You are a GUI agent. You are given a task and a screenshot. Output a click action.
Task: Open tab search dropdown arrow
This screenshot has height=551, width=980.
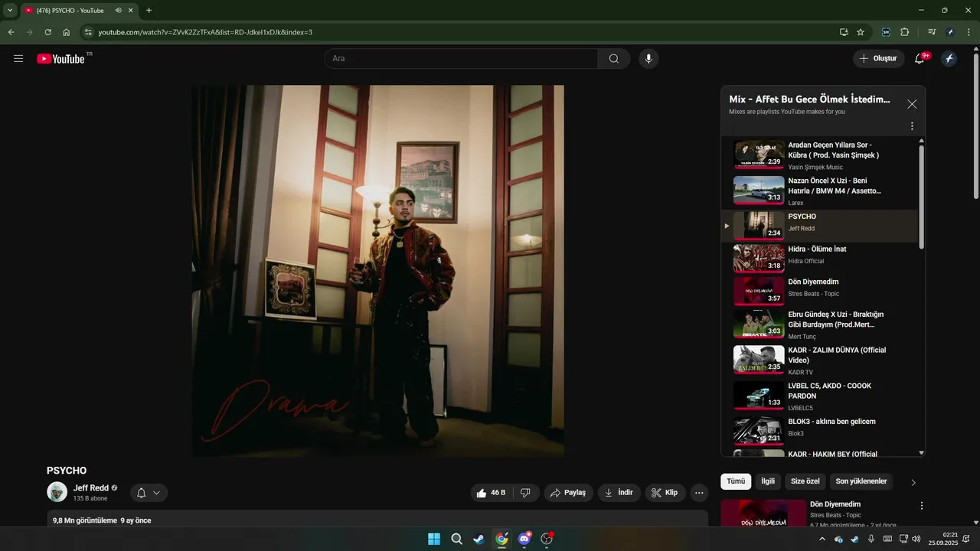10,10
